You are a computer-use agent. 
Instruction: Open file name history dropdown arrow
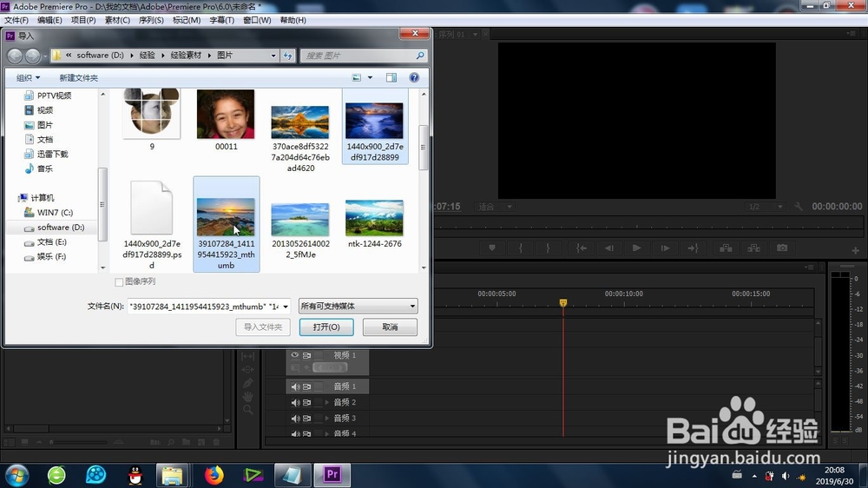tap(286, 307)
